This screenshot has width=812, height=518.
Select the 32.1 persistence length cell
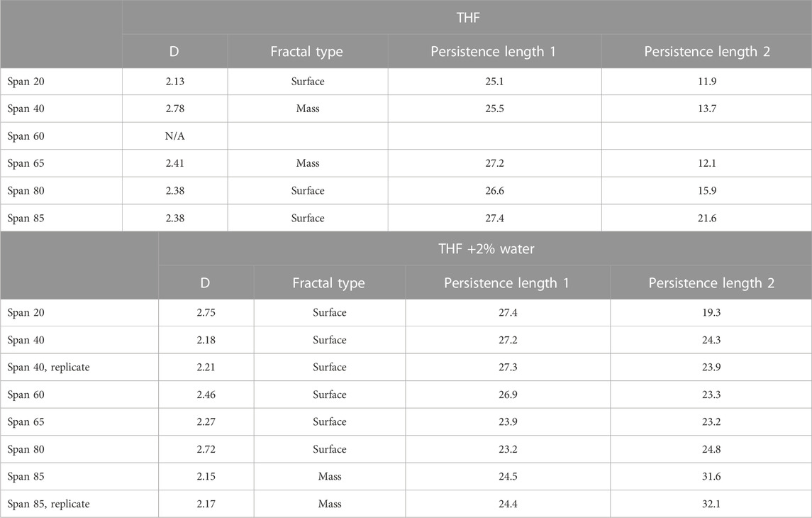711,504
